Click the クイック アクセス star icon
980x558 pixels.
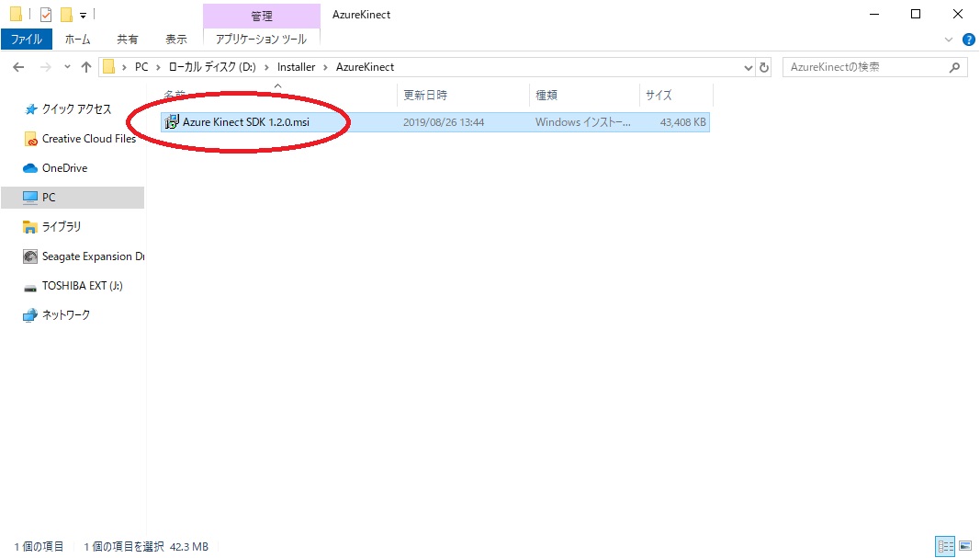(x=30, y=109)
